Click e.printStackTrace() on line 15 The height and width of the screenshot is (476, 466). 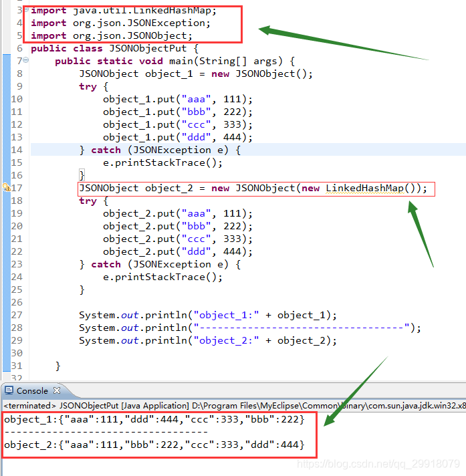162,163
